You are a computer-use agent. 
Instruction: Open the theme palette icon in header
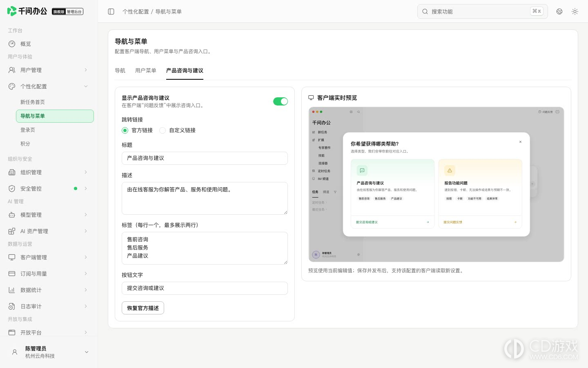pyautogui.click(x=559, y=11)
